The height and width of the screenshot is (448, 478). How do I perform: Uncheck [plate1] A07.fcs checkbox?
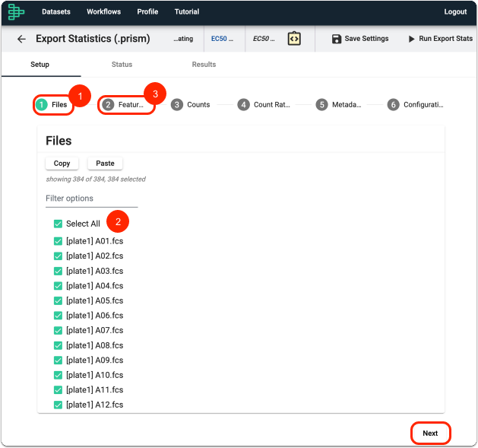click(x=58, y=330)
